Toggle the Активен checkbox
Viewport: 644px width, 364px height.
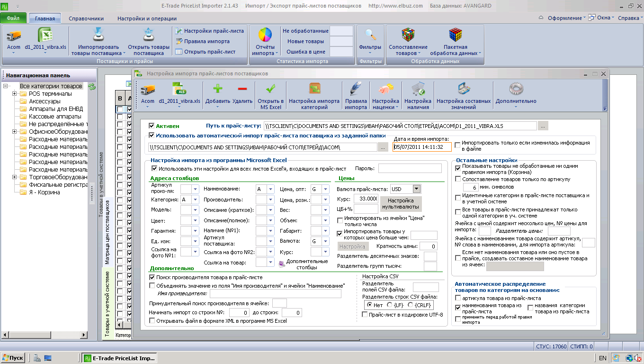coord(152,126)
